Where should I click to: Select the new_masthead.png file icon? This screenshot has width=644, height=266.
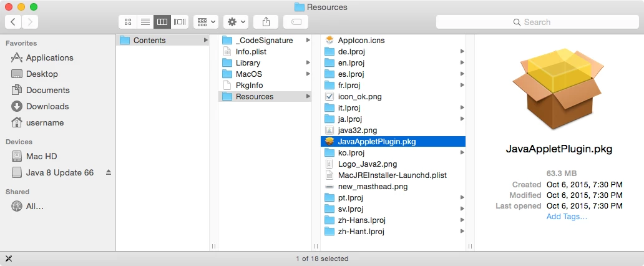[330, 186]
